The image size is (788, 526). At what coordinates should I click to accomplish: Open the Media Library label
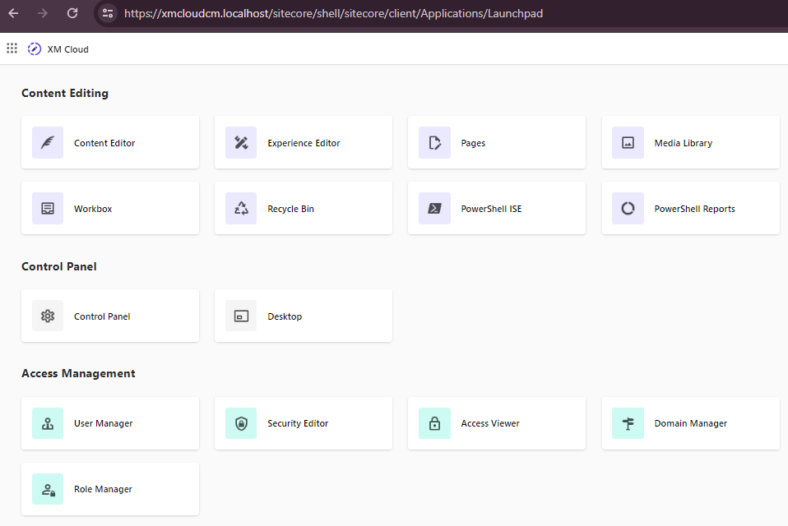(x=683, y=143)
